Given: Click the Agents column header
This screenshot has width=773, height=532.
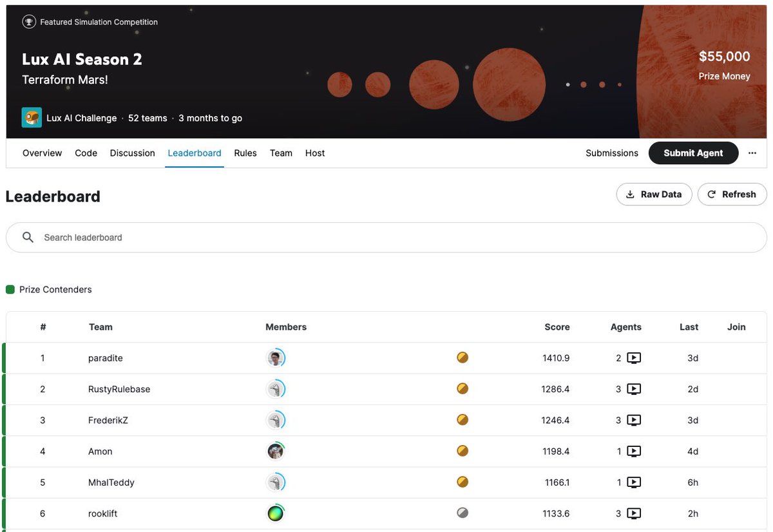Looking at the screenshot, I should click(x=626, y=327).
